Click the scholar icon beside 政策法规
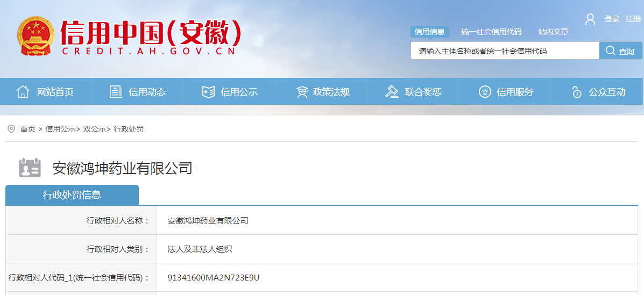The width and height of the screenshot is (644, 295). tap(302, 92)
